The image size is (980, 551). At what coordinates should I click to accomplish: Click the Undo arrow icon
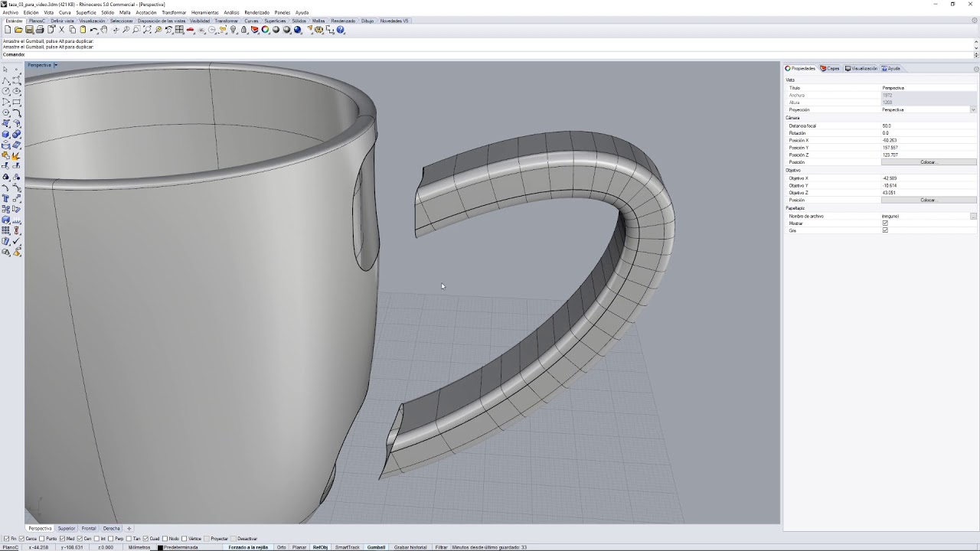pyautogui.click(x=93, y=30)
